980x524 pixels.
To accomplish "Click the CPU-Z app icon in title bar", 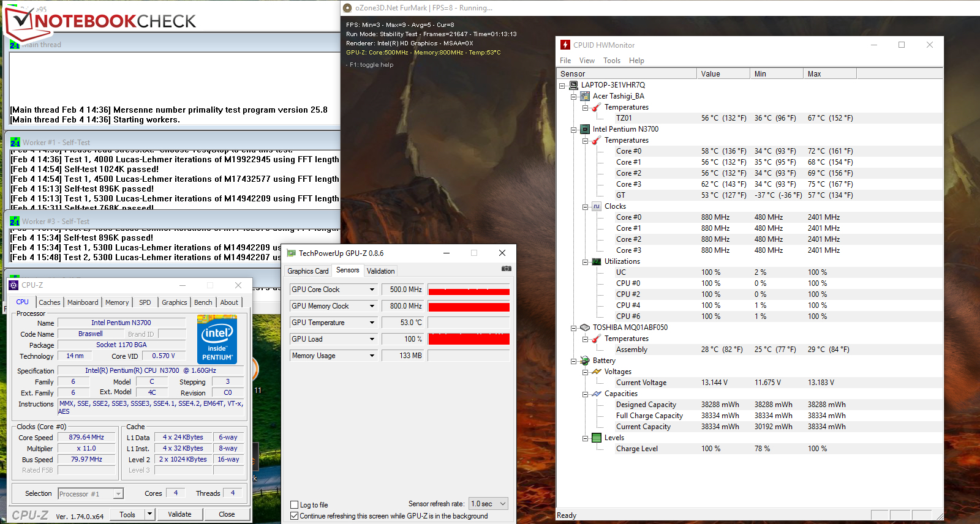I will 14,285.
